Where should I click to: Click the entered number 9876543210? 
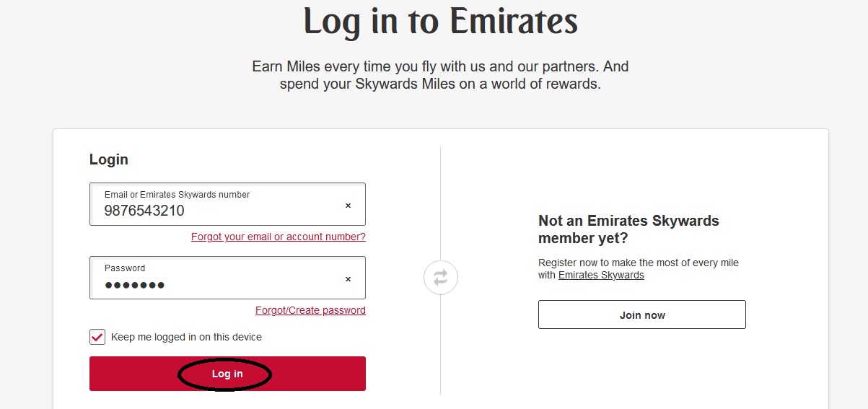tap(144, 211)
